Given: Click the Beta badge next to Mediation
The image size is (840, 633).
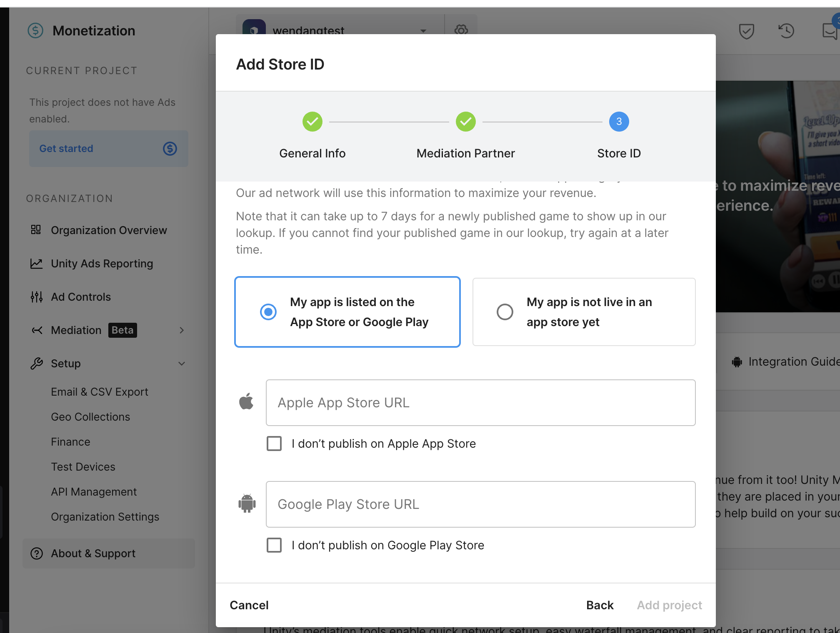Looking at the screenshot, I should click(122, 330).
